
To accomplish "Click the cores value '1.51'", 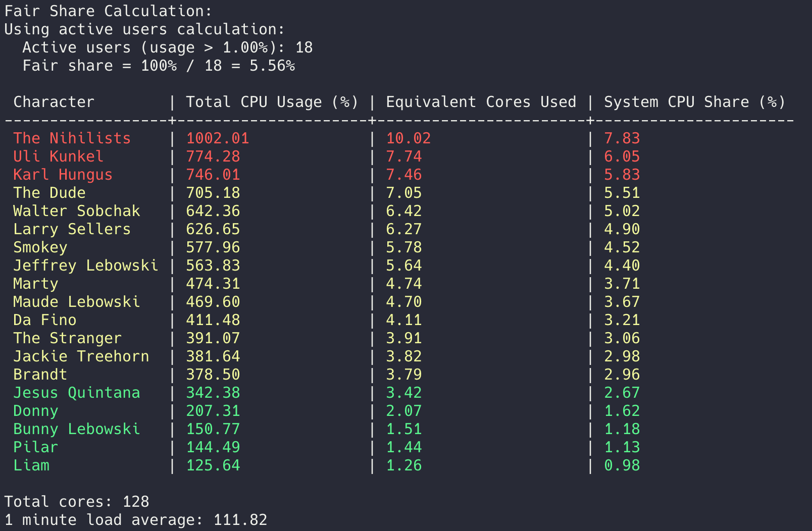I will coord(404,429).
